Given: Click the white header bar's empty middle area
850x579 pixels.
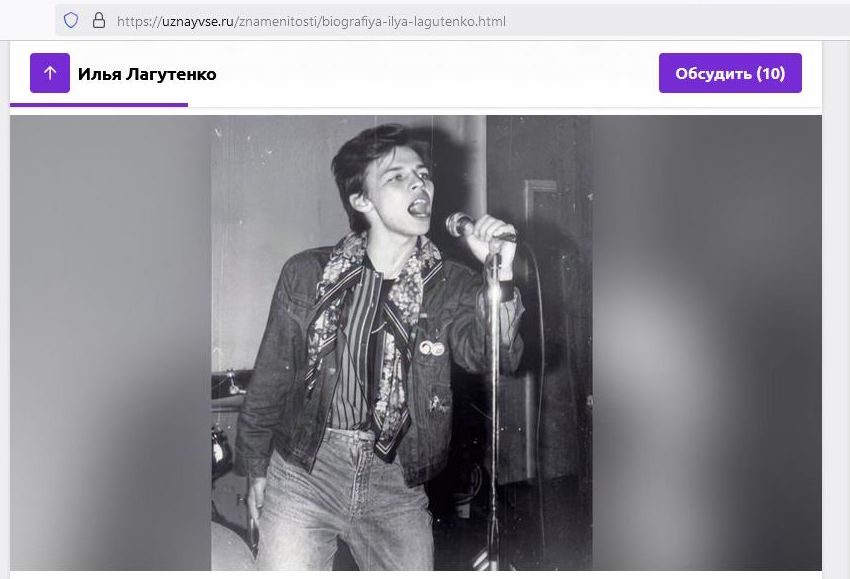Looking at the screenshot, I should [x=430, y=73].
